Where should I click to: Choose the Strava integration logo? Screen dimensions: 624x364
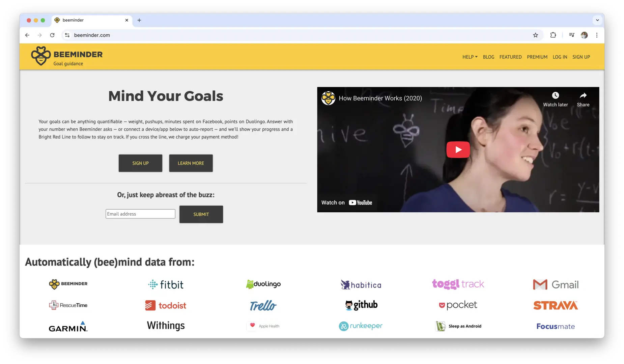click(x=555, y=305)
